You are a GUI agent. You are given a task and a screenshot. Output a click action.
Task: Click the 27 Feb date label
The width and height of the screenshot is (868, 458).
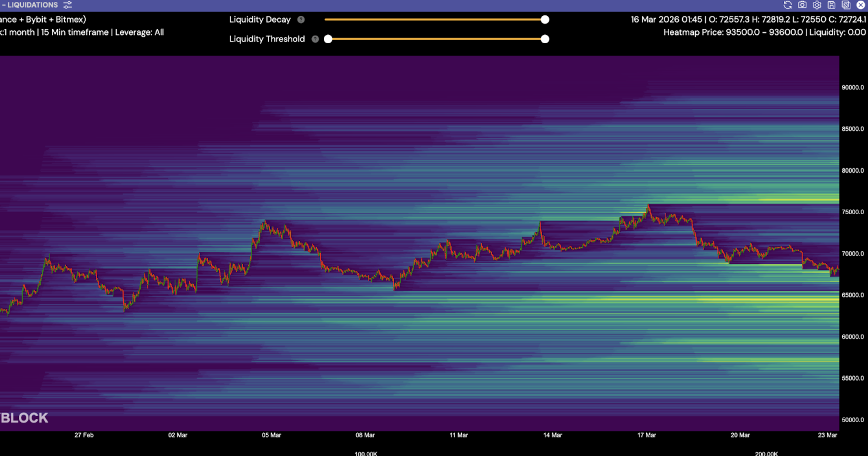(84, 435)
